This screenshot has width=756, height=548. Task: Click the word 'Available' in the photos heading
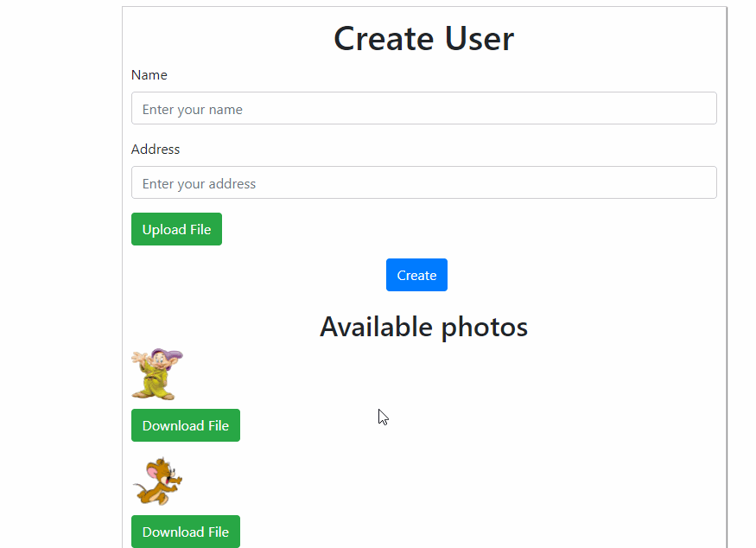coord(376,327)
